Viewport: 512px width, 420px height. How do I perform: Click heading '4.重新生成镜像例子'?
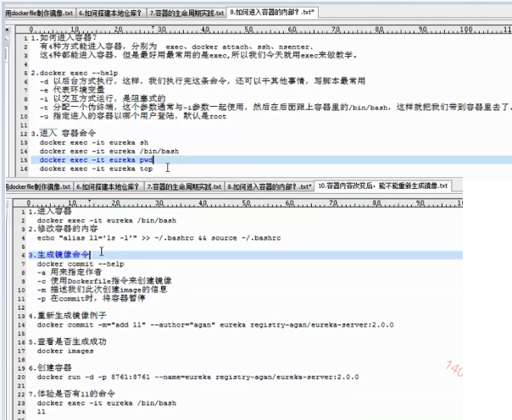coord(68,316)
